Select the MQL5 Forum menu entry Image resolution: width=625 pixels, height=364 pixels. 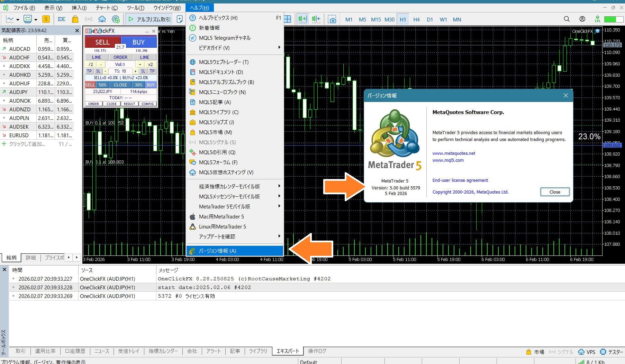coord(218,162)
